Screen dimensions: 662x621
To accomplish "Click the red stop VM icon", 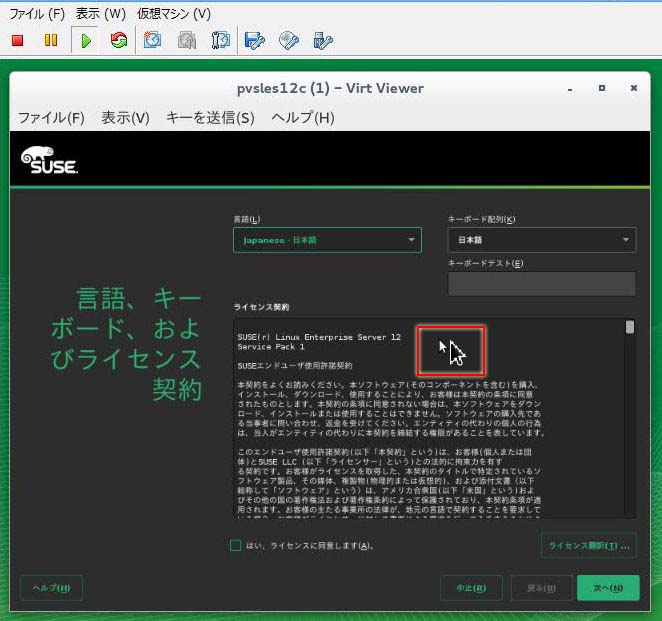I will coord(17,41).
